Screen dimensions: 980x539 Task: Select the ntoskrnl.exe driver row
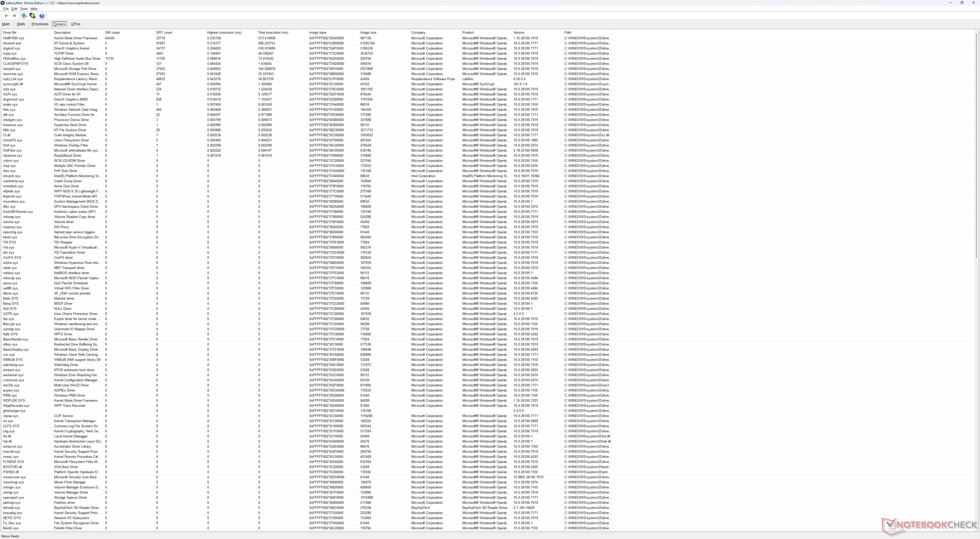click(x=307, y=43)
